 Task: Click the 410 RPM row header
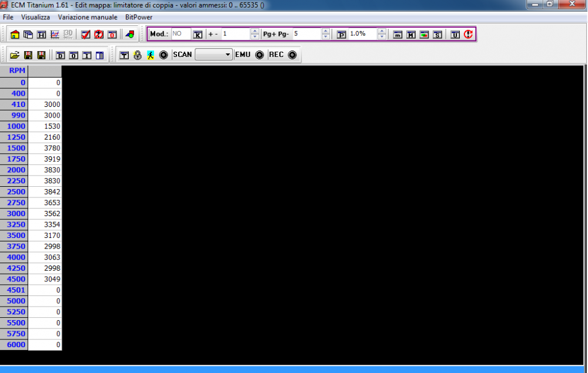point(14,105)
